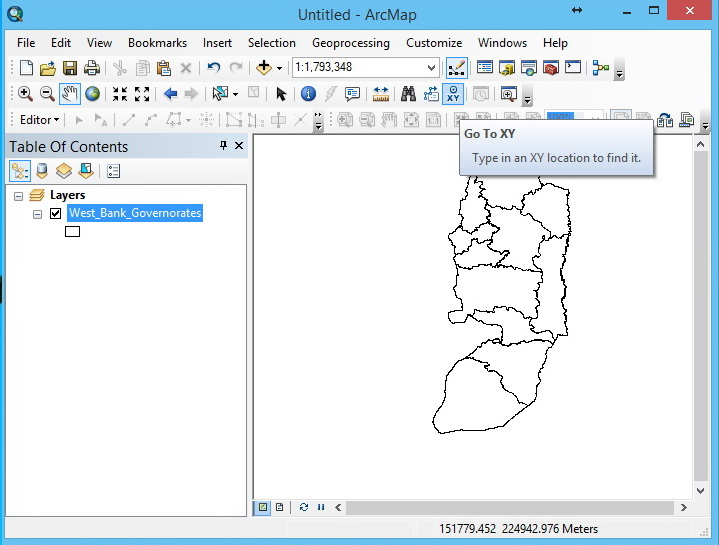Switch to Data View
719x545 pixels.
click(x=263, y=507)
